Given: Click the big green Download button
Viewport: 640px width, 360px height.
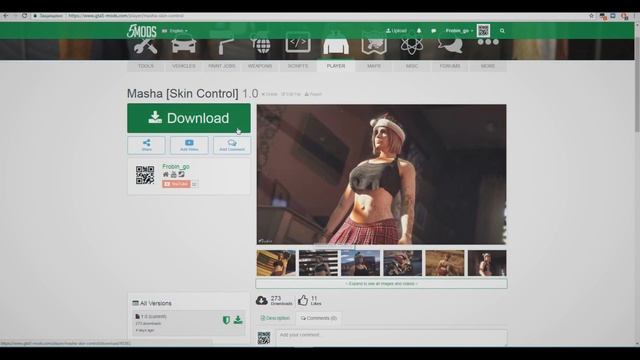Looking at the screenshot, I should (189, 118).
